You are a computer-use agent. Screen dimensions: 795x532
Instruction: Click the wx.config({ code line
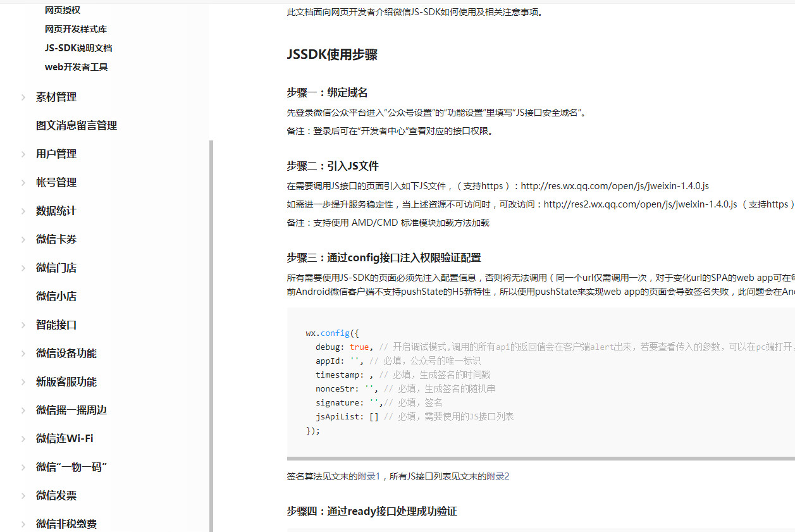(333, 333)
